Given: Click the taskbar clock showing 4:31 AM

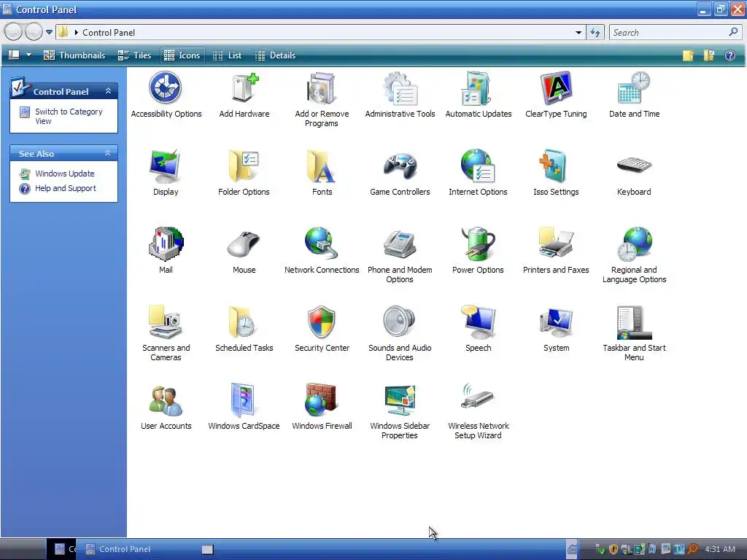Looking at the screenshot, I should pos(720,549).
